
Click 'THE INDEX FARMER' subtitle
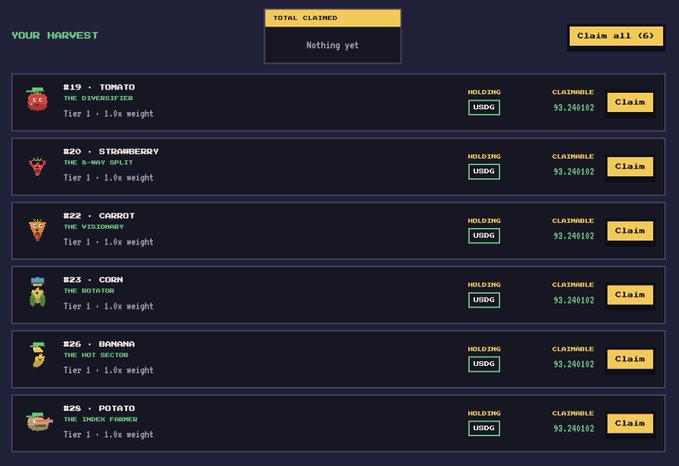pos(100,419)
